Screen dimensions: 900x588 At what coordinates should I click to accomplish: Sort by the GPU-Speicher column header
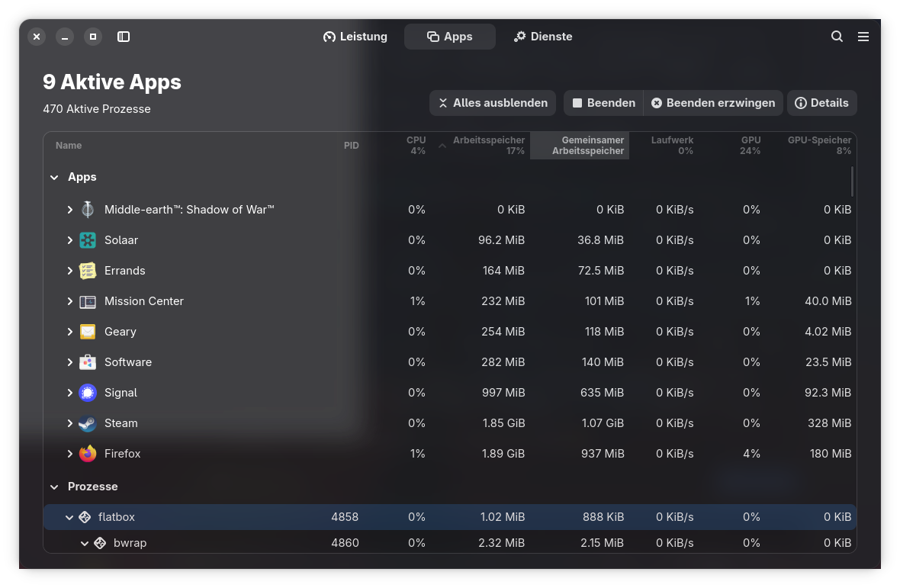(819, 146)
